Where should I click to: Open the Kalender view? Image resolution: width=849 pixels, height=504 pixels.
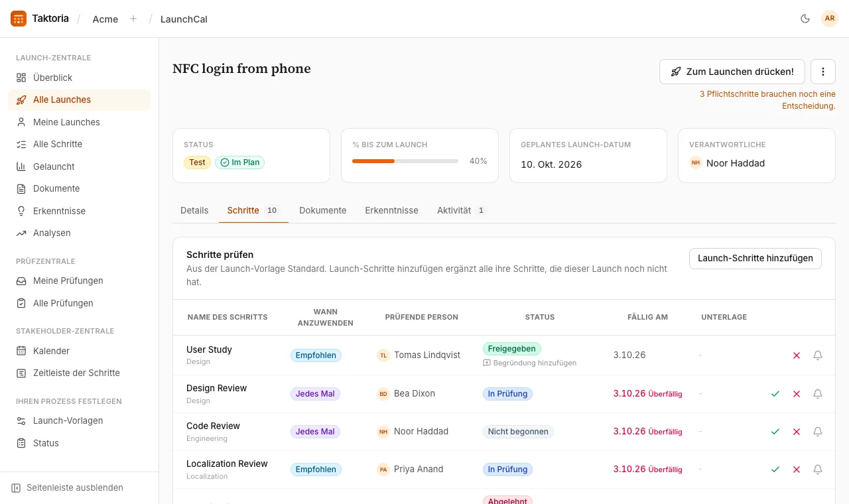(80, 351)
